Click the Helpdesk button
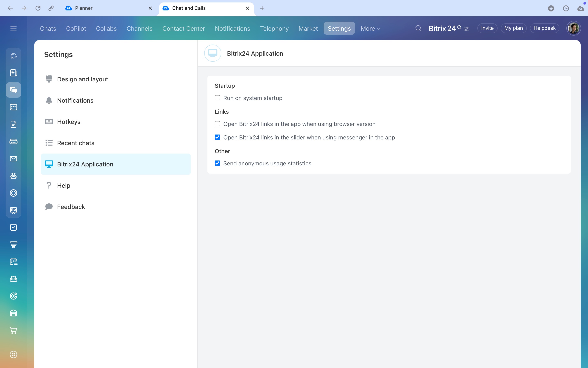This screenshot has height=368, width=588. [x=545, y=28]
